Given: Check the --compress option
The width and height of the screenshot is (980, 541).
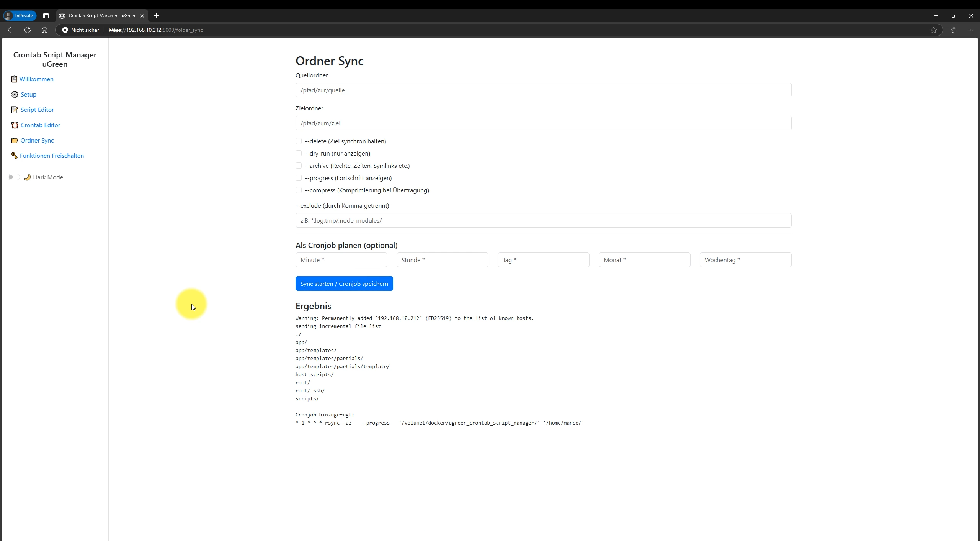Looking at the screenshot, I should tap(299, 190).
